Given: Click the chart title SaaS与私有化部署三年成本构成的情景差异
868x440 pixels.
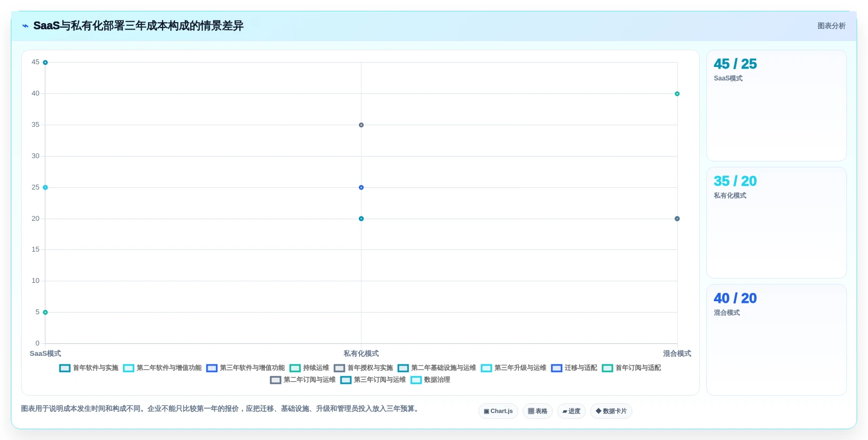Looking at the screenshot, I should (138, 26).
